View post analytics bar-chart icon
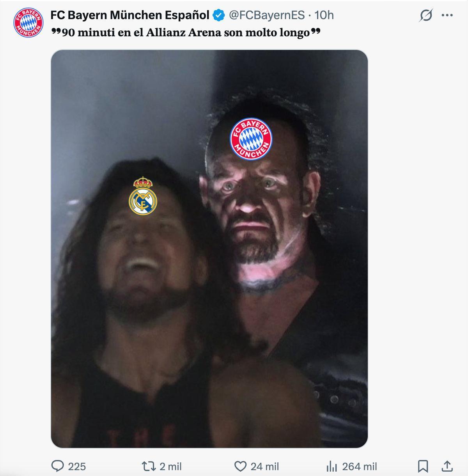 [331, 466]
